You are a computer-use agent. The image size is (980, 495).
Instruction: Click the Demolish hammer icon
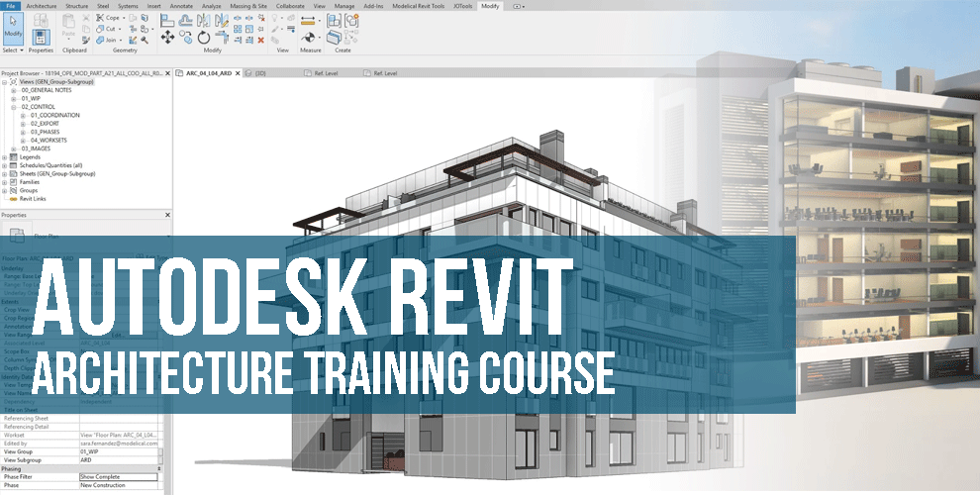click(x=145, y=40)
